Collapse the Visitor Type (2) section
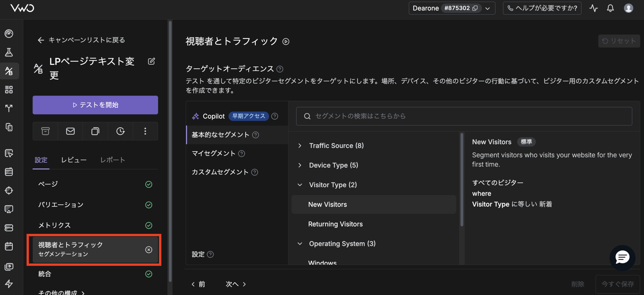Viewport: 644px width, 295px height. pyautogui.click(x=300, y=185)
